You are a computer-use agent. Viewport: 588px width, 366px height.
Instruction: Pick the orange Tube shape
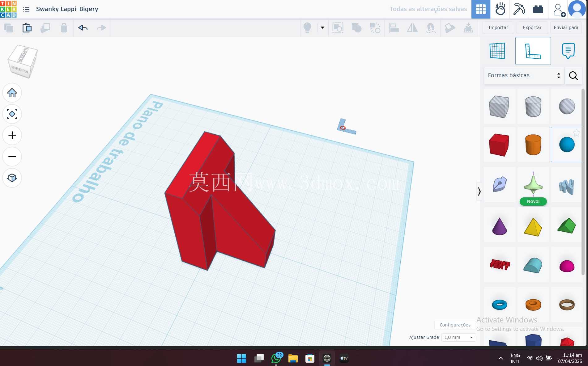point(533,305)
